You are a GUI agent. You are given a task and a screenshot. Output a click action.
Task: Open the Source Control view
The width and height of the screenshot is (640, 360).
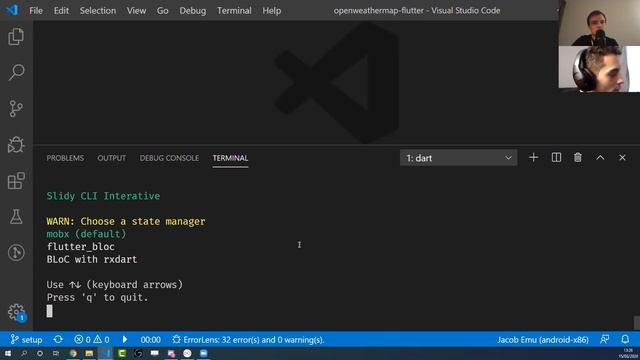[x=16, y=109]
